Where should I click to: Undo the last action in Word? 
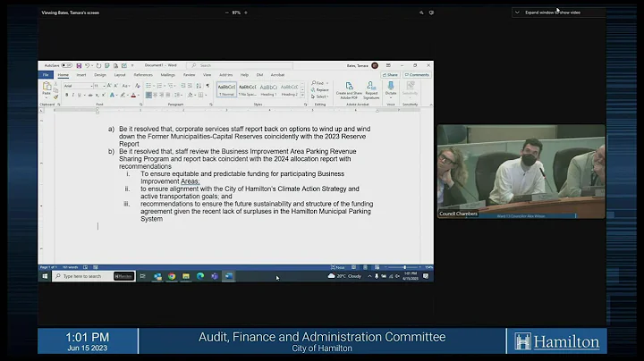87,65
